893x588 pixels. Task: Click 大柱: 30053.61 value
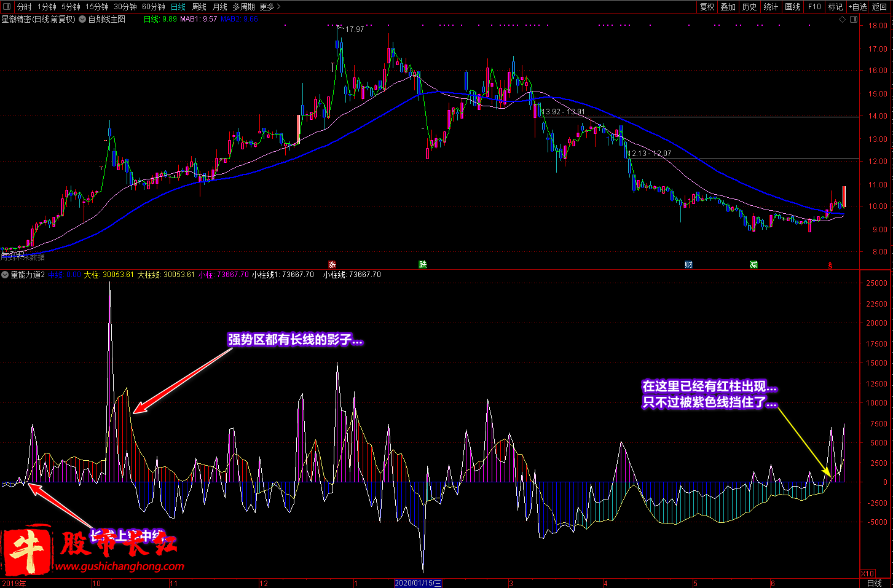pyautogui.click(x=109, y=275)
